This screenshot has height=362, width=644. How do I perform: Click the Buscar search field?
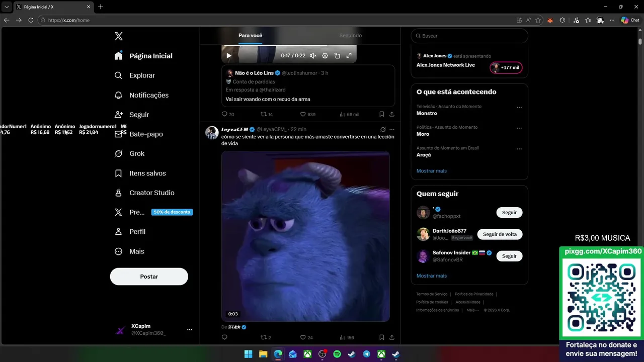point(469,36)
